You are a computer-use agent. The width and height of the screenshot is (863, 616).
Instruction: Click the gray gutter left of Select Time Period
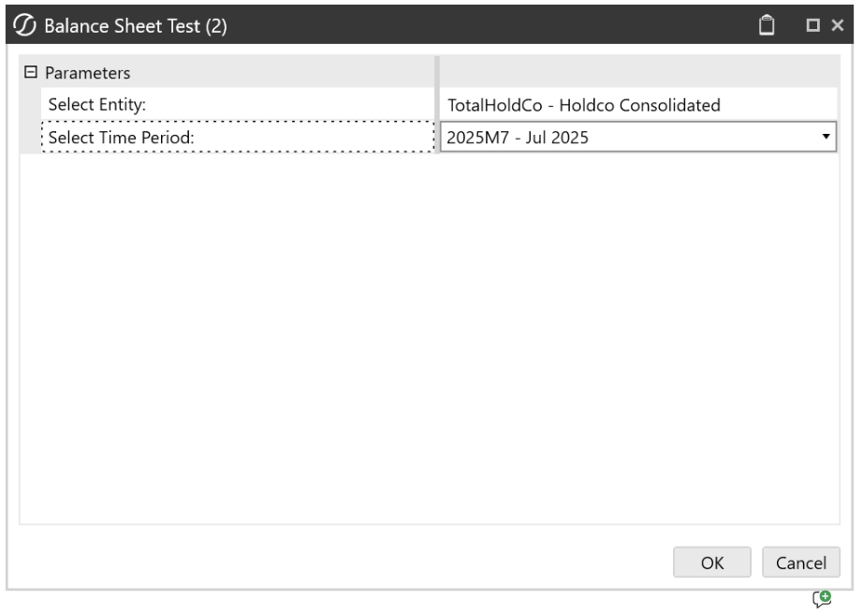coord(30,138)
